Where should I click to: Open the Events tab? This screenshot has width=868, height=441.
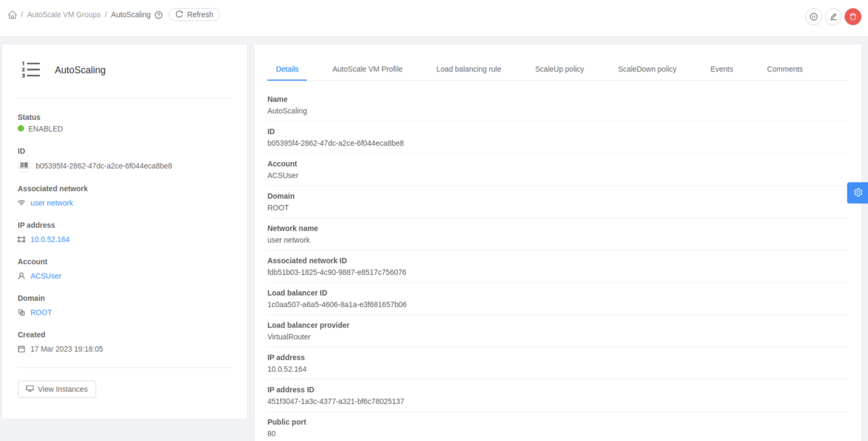pyautogui.click(x=722, y=69)
